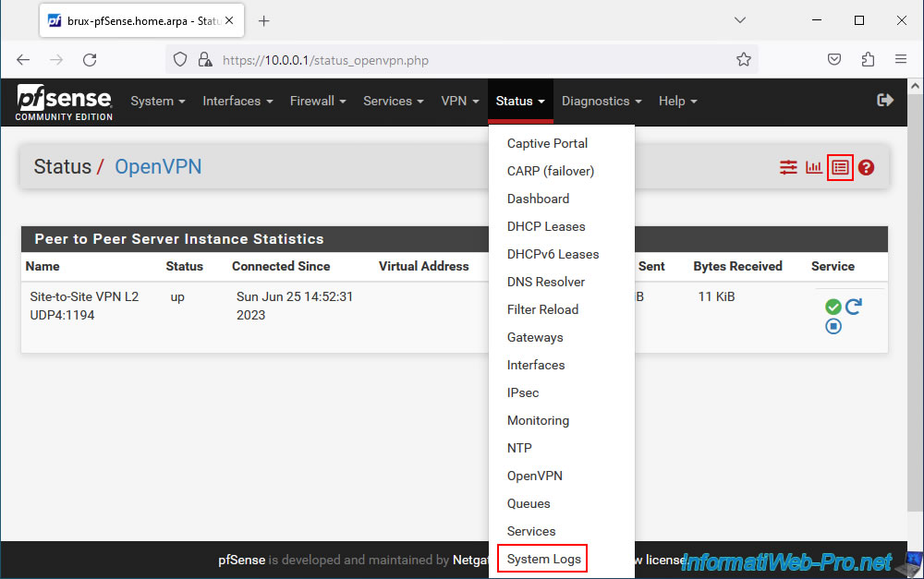Select Captive Portal from Status menu
This screenshot has height=579, width=924.
click(x=547, y=144)
